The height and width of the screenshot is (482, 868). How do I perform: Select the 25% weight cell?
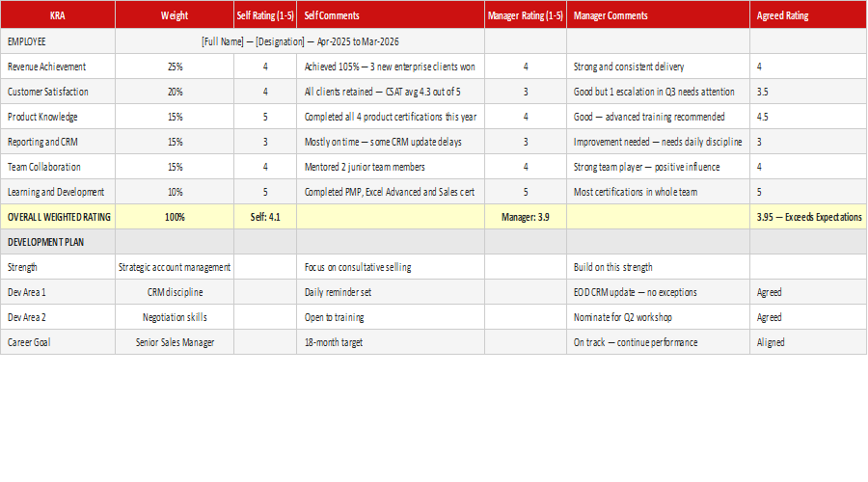pyautogui.click(x=175, y=67)
